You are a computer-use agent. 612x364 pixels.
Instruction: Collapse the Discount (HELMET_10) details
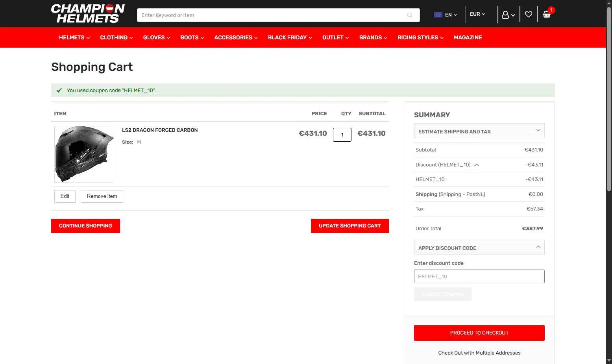(477, 165)
